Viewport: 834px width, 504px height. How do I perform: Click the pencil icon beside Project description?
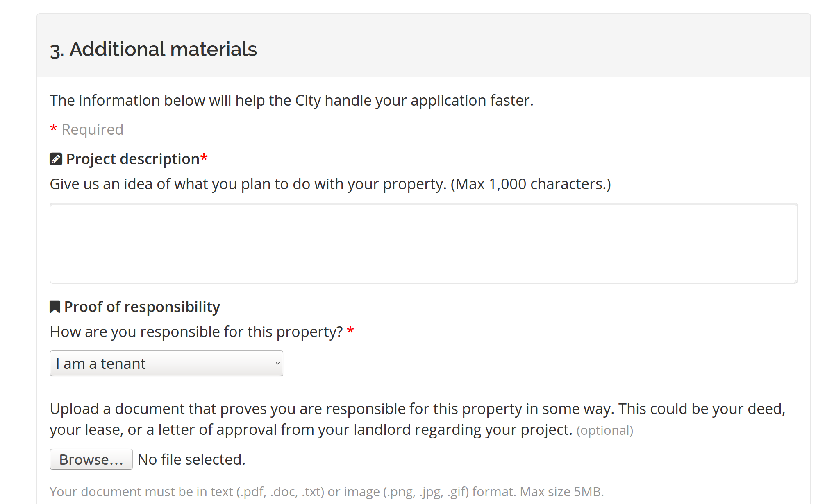click(56, 159)
